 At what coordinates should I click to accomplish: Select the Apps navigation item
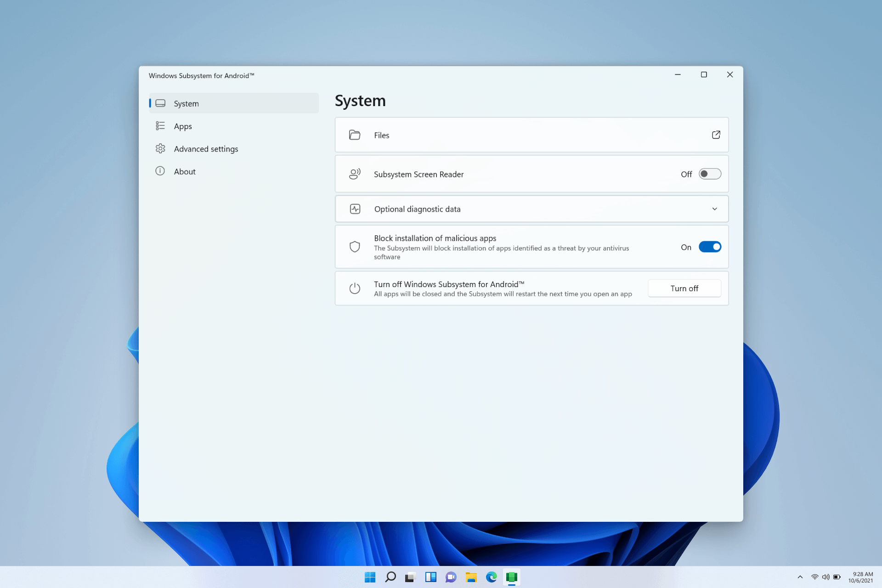click(x=182, y=125)
